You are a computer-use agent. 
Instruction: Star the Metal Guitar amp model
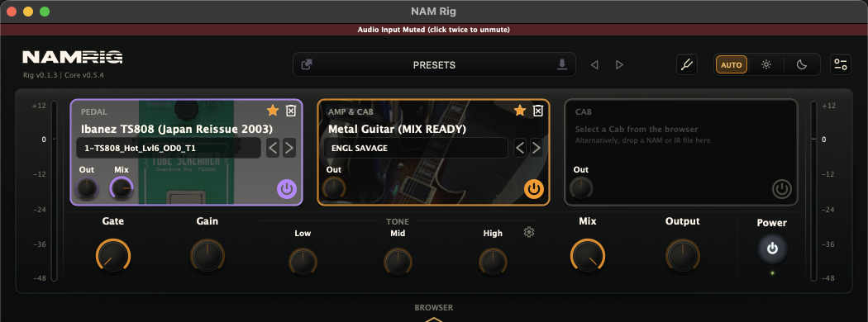pos(519,111)
